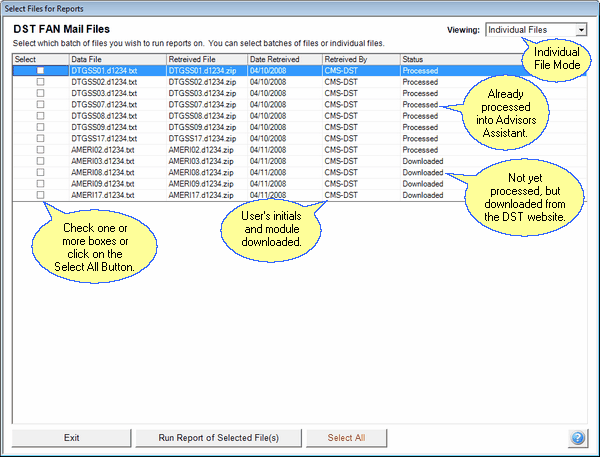This screenshot has width=600, height=457.
Task: Open the blue help icon
Action: click(x=578, y=437)
